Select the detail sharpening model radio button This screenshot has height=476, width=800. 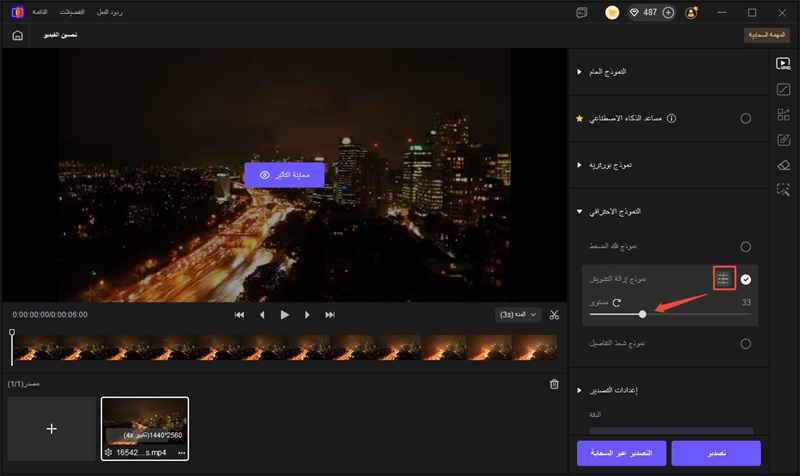(746, 343)
